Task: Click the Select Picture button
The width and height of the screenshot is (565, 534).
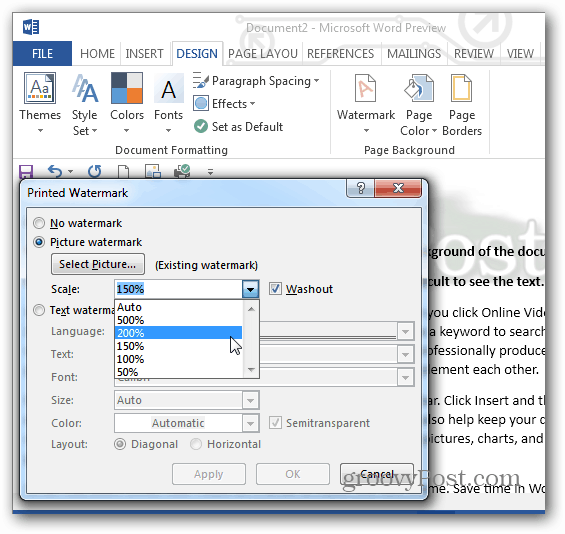Action: [x=98, y=264]
